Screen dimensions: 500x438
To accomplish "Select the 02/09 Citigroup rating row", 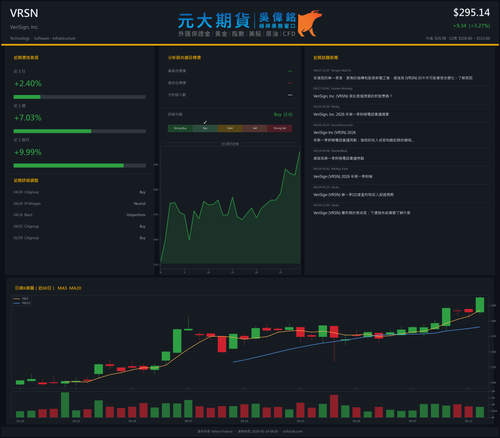I will [x=80, y=238].
